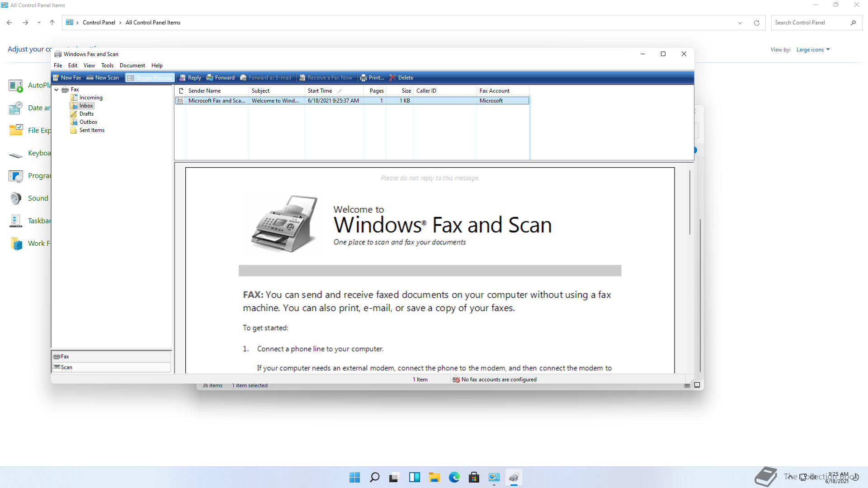Expand address bar history dropdown
Viewport: 868px width, 488px height.
740,23
